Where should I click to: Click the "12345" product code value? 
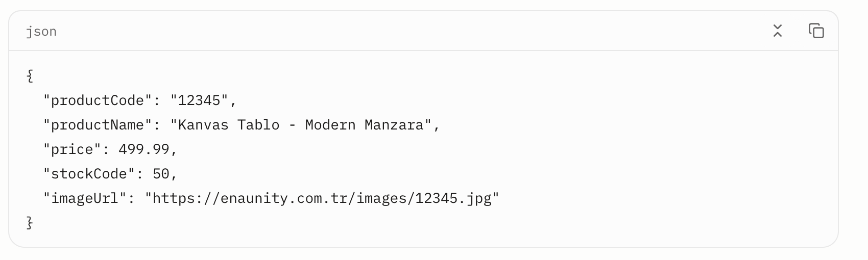[199, 100]
